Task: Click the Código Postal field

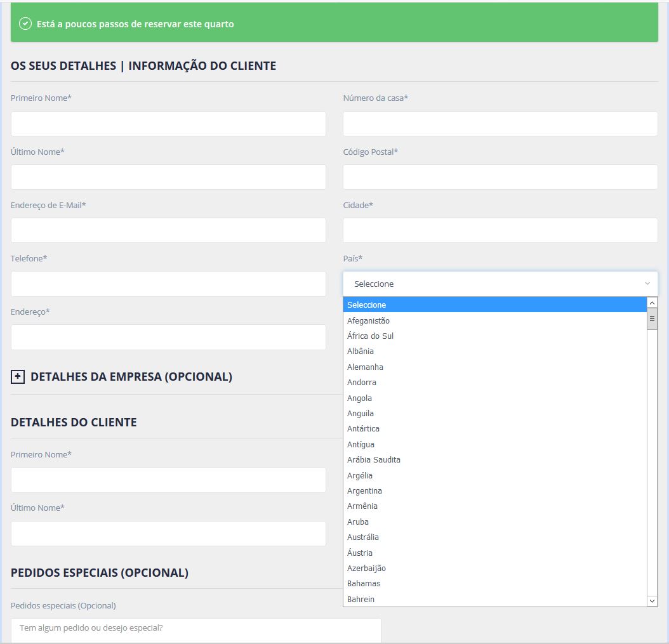Action: pyautogui.click(x=501, y=177)
